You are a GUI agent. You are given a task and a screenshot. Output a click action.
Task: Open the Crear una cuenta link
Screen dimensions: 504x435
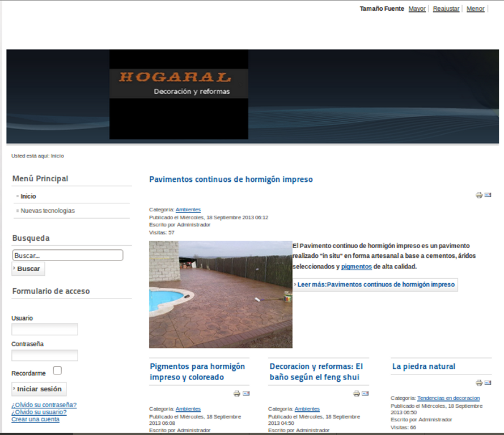(35, 419)
